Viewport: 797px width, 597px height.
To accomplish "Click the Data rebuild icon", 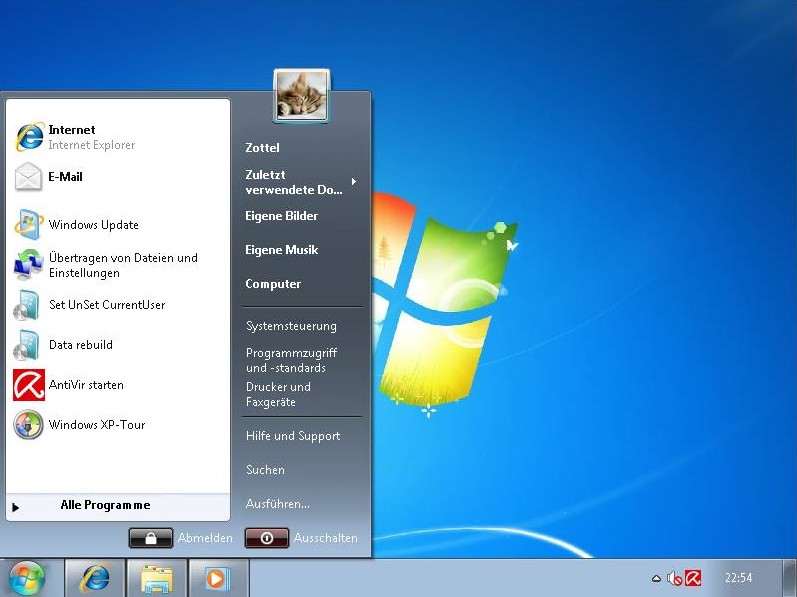I will (26, 344).
